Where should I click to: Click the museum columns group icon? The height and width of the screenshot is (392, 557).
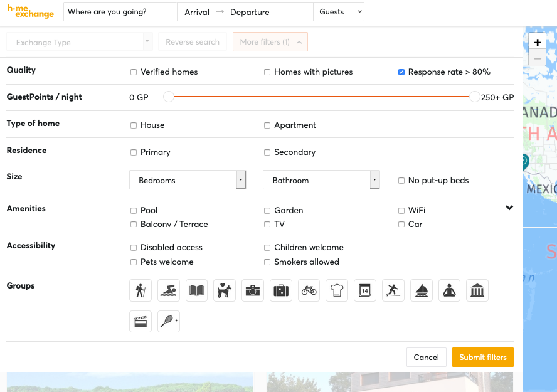(477, 290)
